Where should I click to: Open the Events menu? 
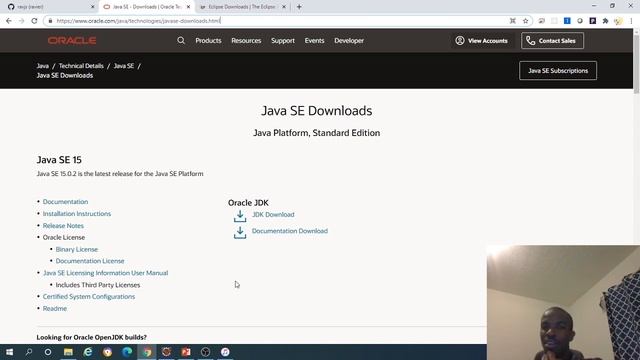pos(314,40)
